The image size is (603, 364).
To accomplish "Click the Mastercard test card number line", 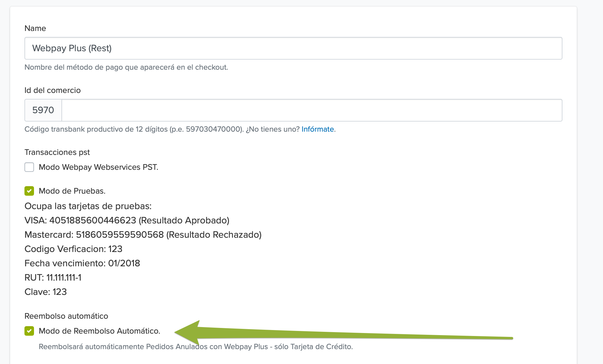I will [143, 235].
